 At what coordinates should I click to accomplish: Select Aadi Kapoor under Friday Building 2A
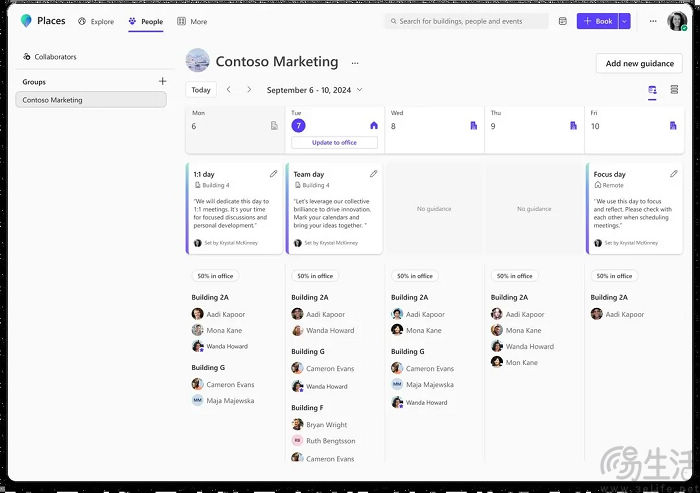click(617, 314)
